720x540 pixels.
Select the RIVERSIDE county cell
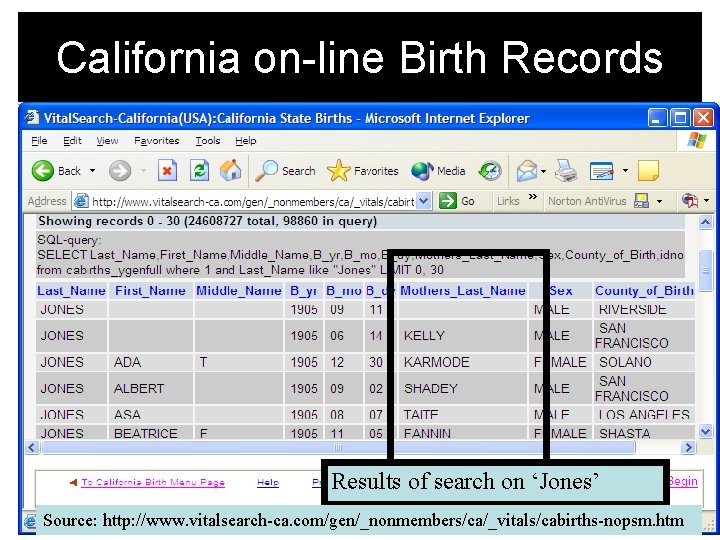pos(644,309)
